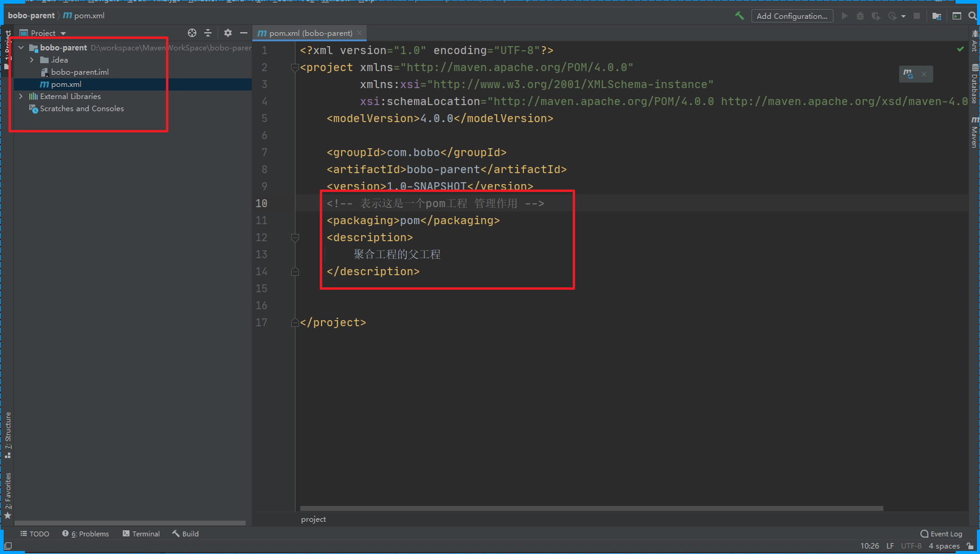Click the green inspection checkmark
This screenshot has width=980, height=554.
tap(960, 49)
